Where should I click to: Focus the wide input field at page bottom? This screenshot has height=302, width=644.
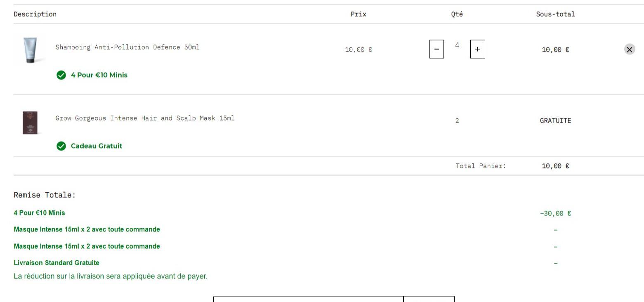pos(308,299)
